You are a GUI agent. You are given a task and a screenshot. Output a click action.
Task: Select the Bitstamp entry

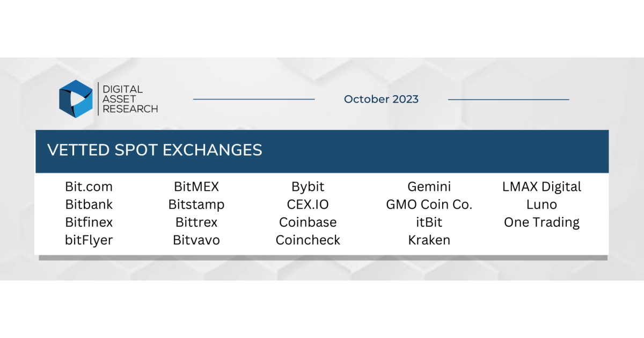[x=196, y=205]
